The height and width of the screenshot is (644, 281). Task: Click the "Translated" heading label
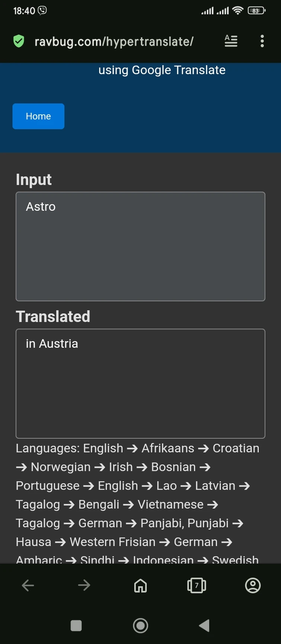53,316
